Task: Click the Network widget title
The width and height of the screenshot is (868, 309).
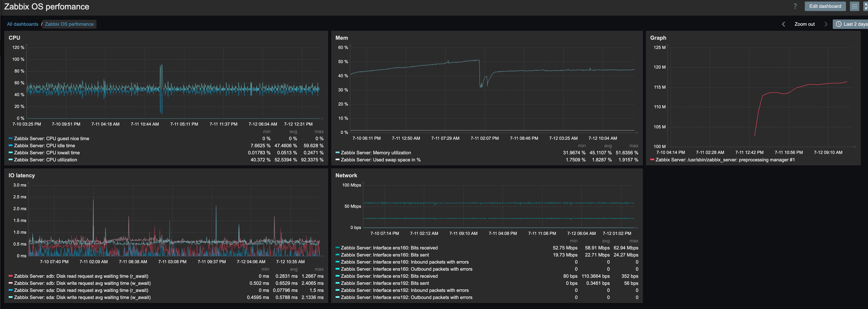Action: pyautogui.click(x=346, y=175)
